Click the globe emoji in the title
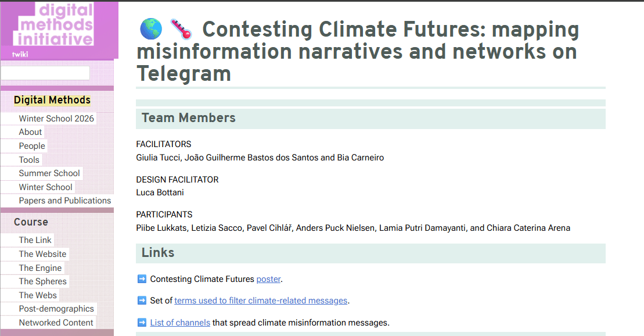 (150, 29)
